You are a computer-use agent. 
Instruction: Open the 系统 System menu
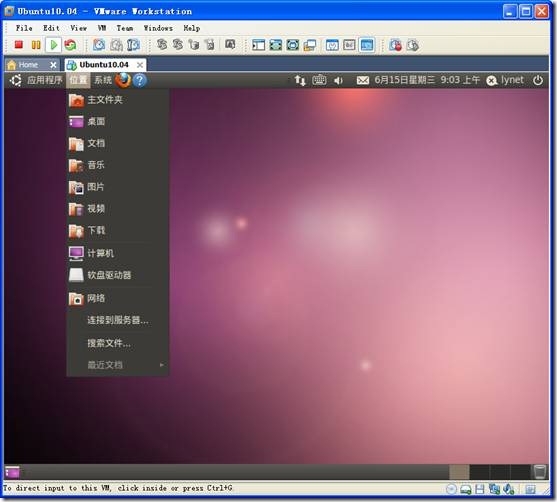coord(103,80)
